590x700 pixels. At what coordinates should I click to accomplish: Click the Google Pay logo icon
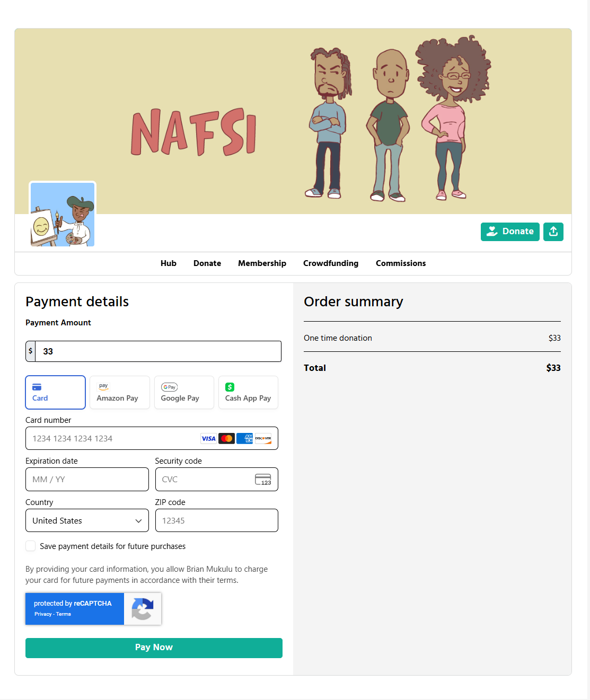click(169, 387)
